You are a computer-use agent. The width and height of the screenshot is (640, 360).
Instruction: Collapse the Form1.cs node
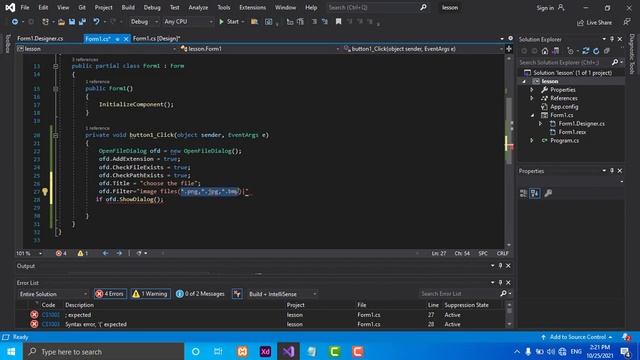(x=532, y=116)
